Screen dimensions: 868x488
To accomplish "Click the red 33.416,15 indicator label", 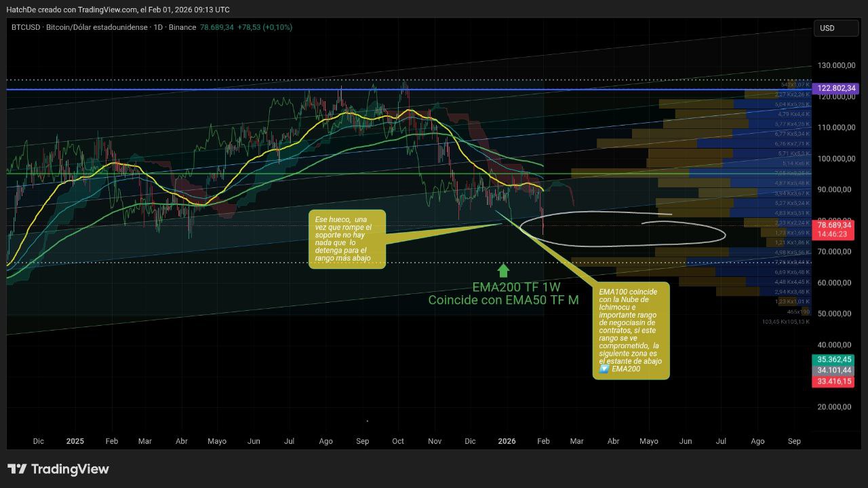I will (x=834, y=381).
